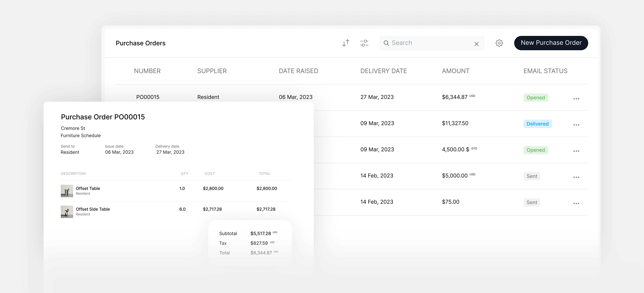Open more options for $5,000.00 row
Viewport: 644px width, 293px height.
click(576, 177)
